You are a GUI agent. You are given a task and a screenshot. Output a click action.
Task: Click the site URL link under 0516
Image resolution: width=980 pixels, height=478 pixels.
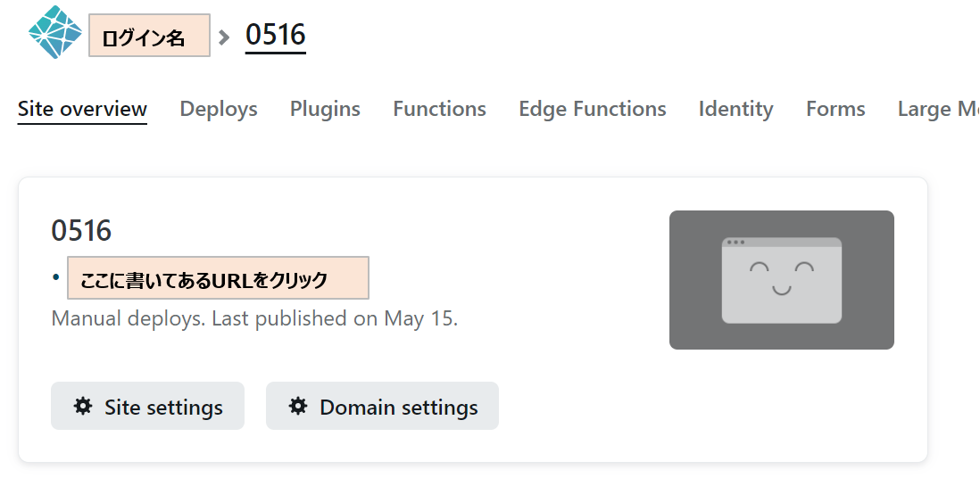tap(218, 278)
